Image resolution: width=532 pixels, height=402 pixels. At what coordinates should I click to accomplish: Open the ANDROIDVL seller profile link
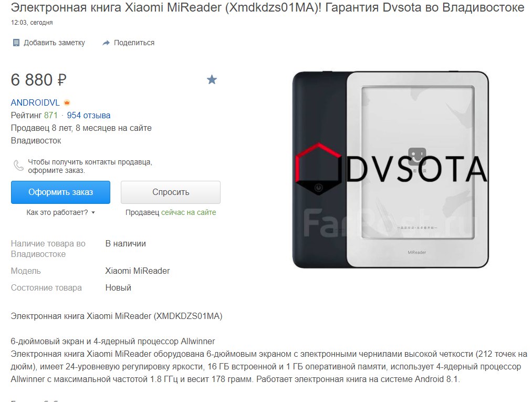pos(35,102)
